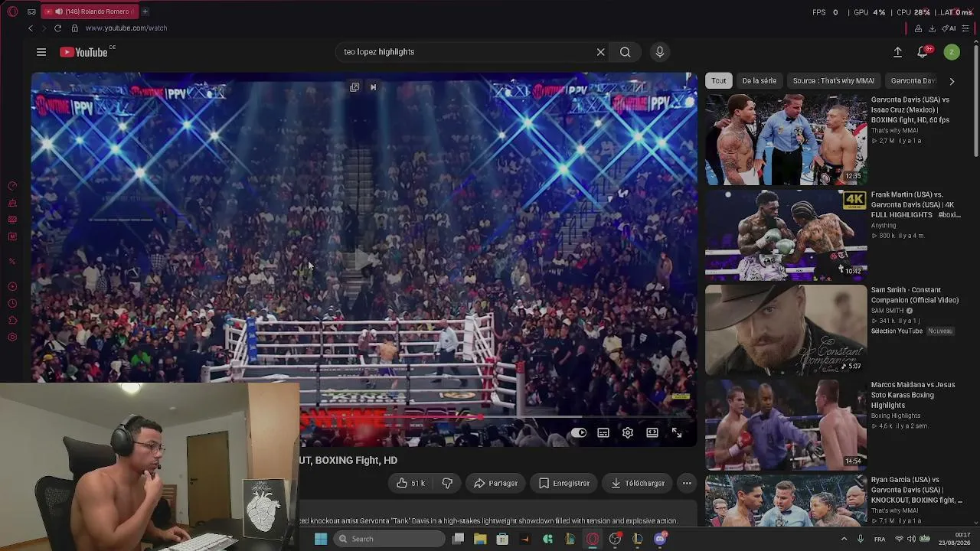Screen dimensions: 980x551
Task: Click the taskbar Search box
Action: click(389, 539)
